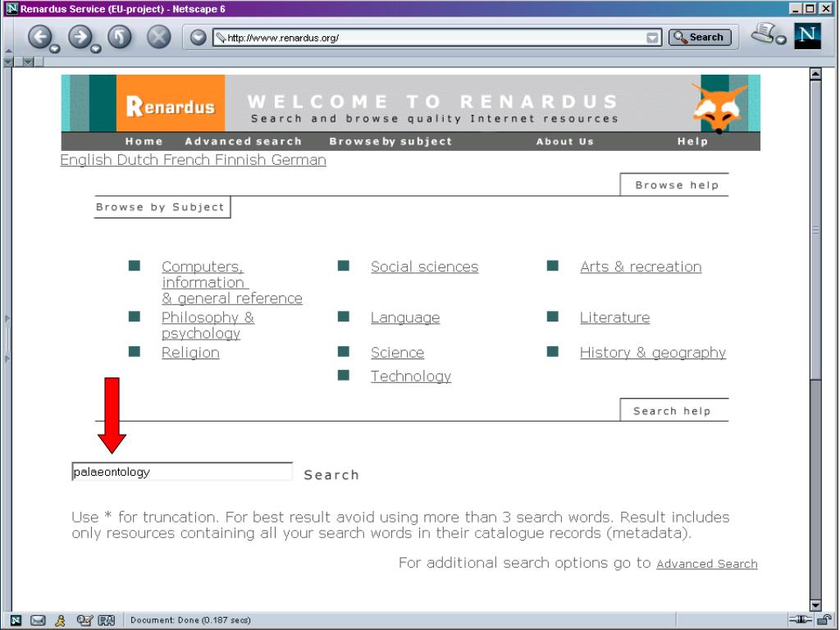Open Instant Messenger running-man icon
The width and height of the screenshot is (840, 630).
(x=60, y=620)
